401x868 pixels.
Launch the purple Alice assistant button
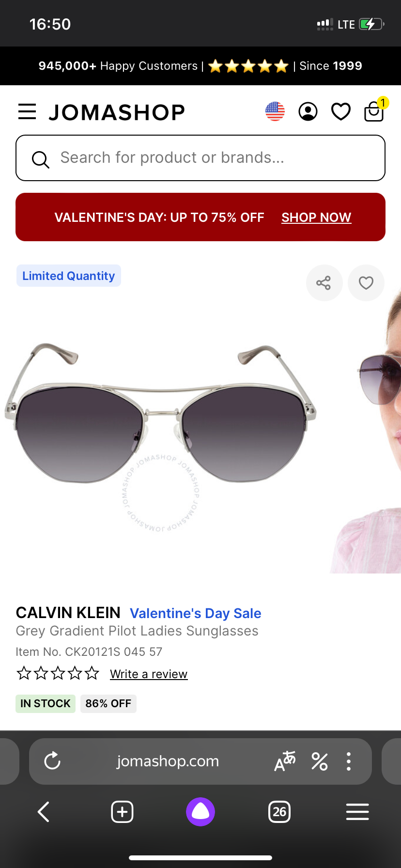(x=200, y=812)
